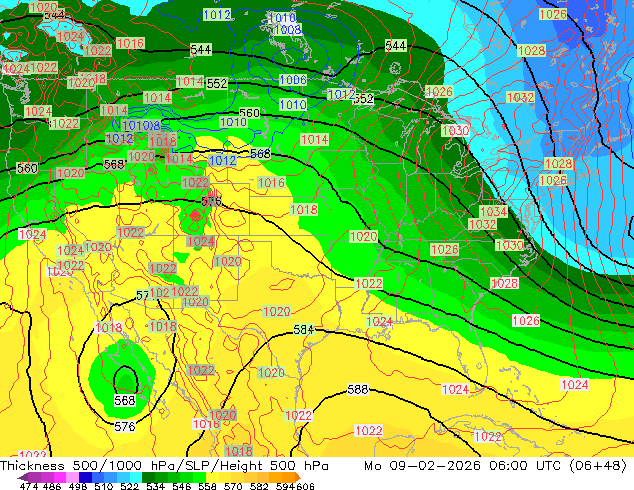Click the legend tick label '558'

coord(207,486)
